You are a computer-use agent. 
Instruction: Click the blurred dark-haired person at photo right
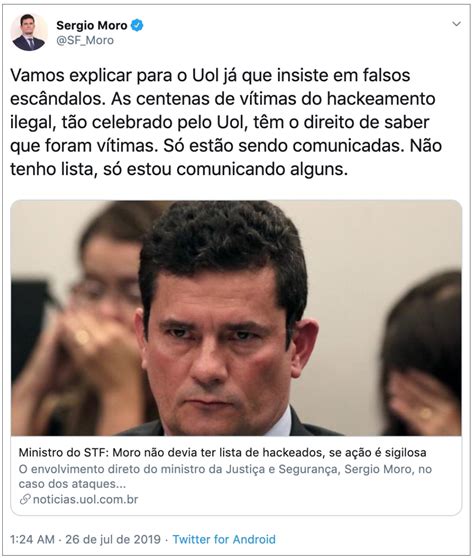point(422,352)
